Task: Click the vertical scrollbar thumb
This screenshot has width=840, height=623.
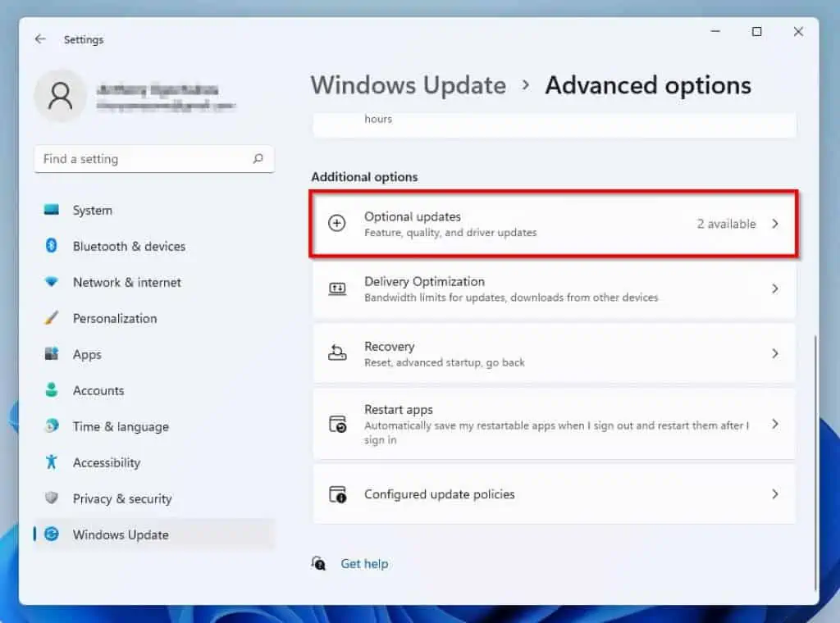Action: coord(815,463)
